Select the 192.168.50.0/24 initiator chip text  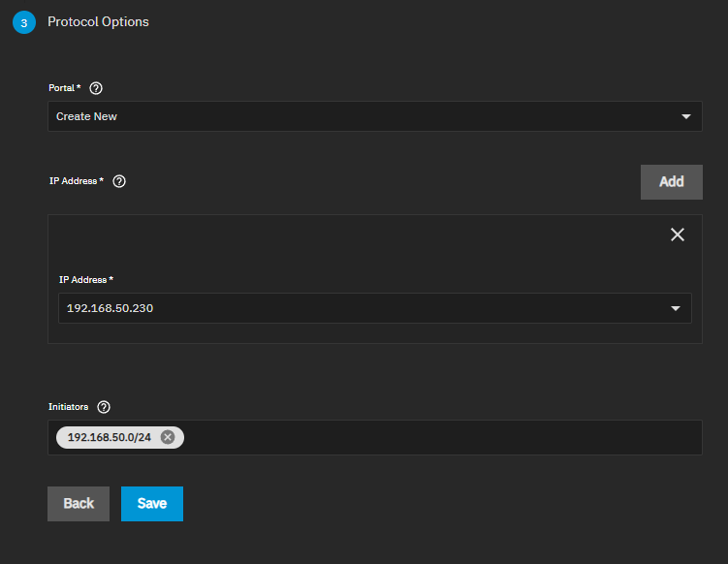tap(109, 437)
